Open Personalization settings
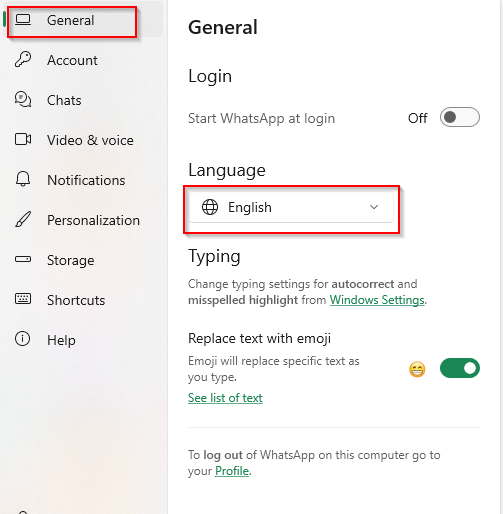 point(83,220)
